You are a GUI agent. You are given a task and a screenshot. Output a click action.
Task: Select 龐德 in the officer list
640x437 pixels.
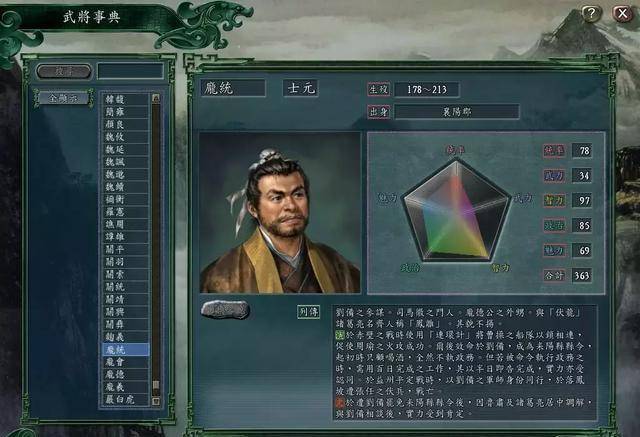[125, 374]
